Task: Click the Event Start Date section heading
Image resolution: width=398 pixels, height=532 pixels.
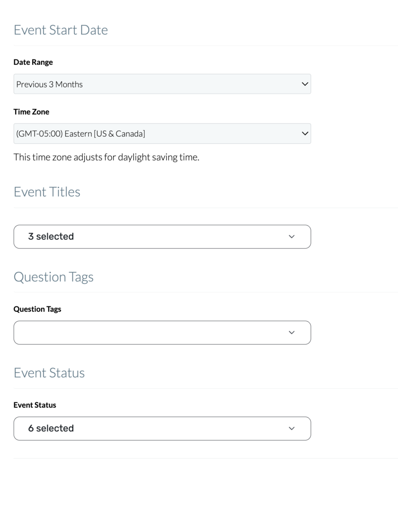Action: click(x=61, y=30)
